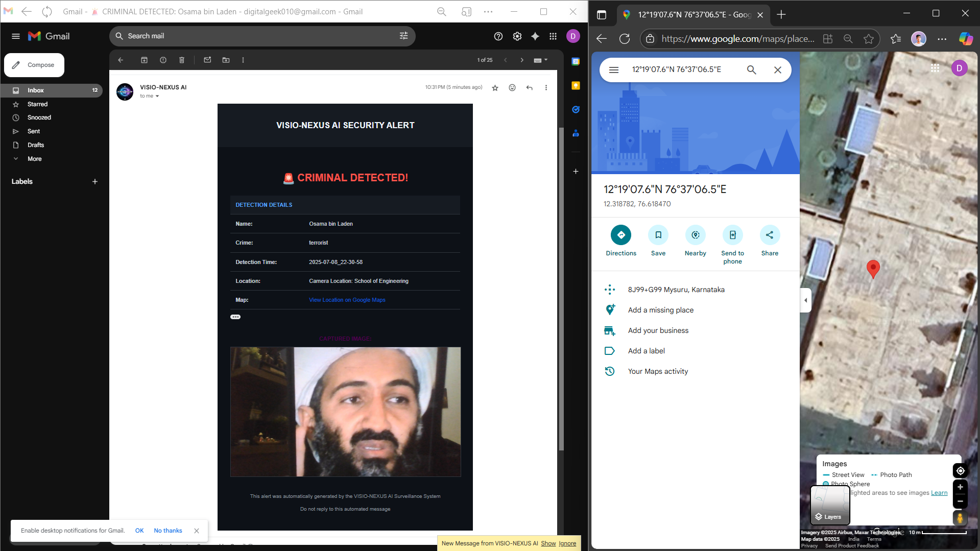Decline notifications with No thanks
This screenshot has width=980, height=551.
[x=168, y=531]
